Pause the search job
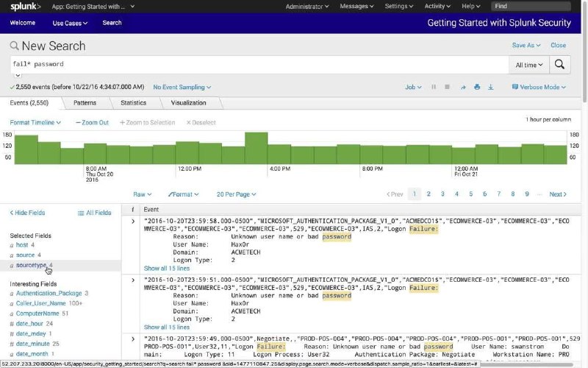The width and height of the screenshot is (588, 368). pyautogui.click(x=434, y=87)
